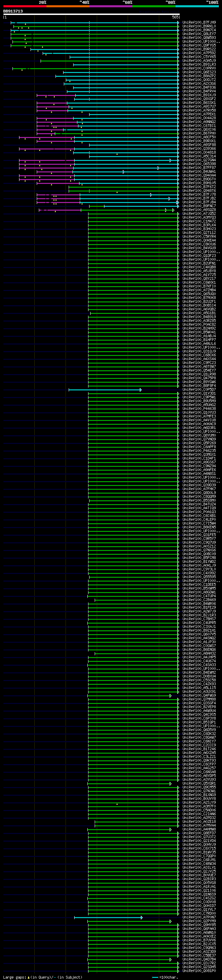Select label UniRef100_A7JQ52
Viewport: 222px width, 980px height.
click(199, 213)
